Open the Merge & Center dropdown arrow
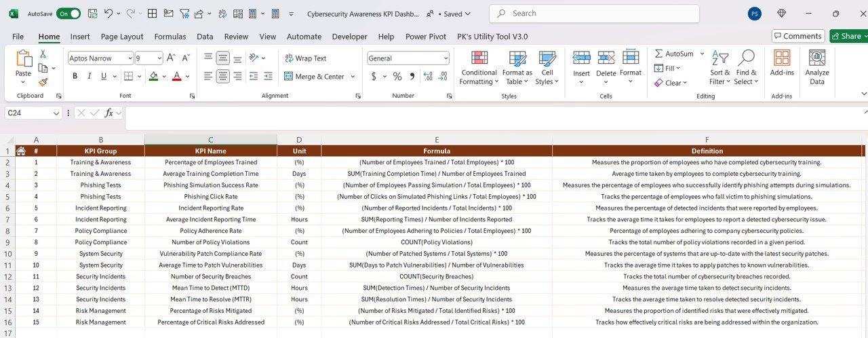The width and height of the screenshot is (868, 338). (x=353, y=77)
